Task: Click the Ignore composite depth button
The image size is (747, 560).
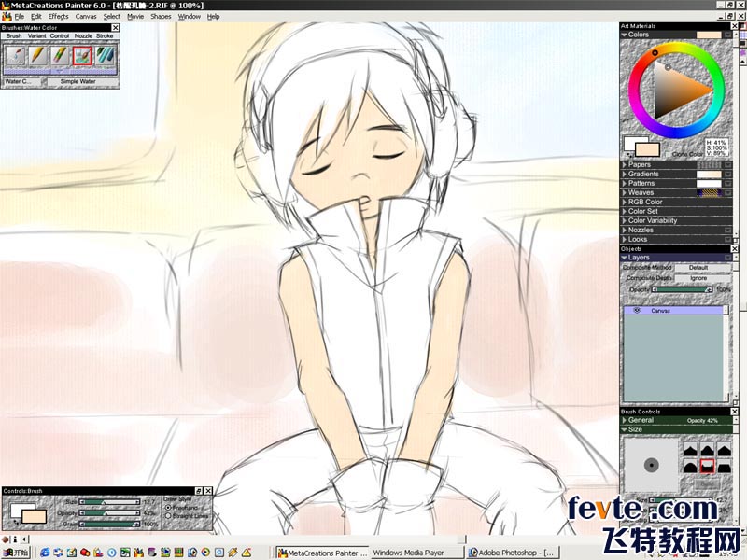Action: [x=698, y=278]
